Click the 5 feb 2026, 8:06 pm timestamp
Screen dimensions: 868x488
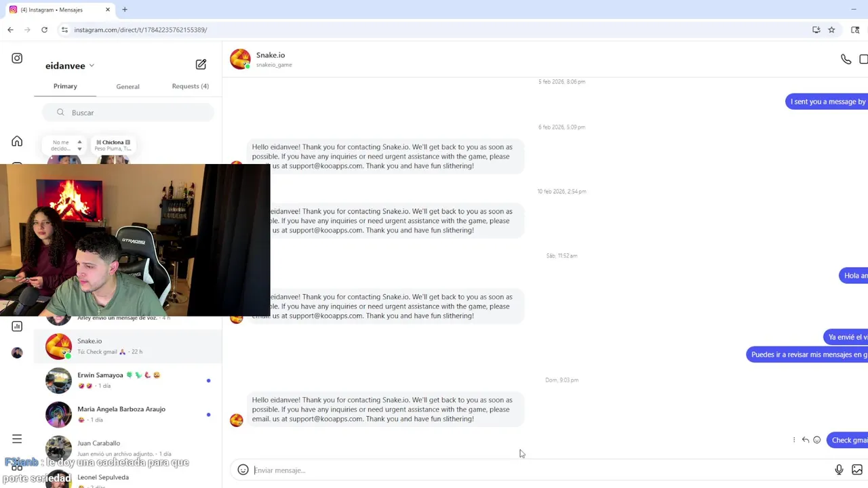[561, 81]
